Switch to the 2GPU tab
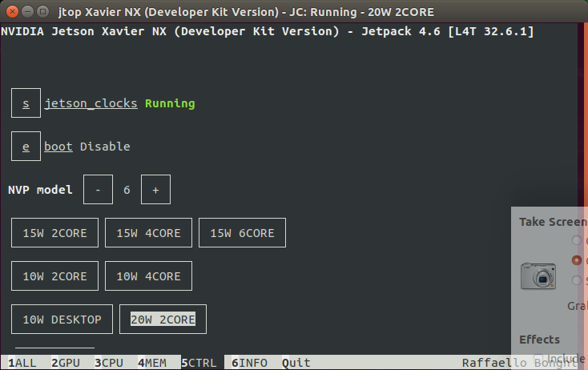 click(66, 363)
